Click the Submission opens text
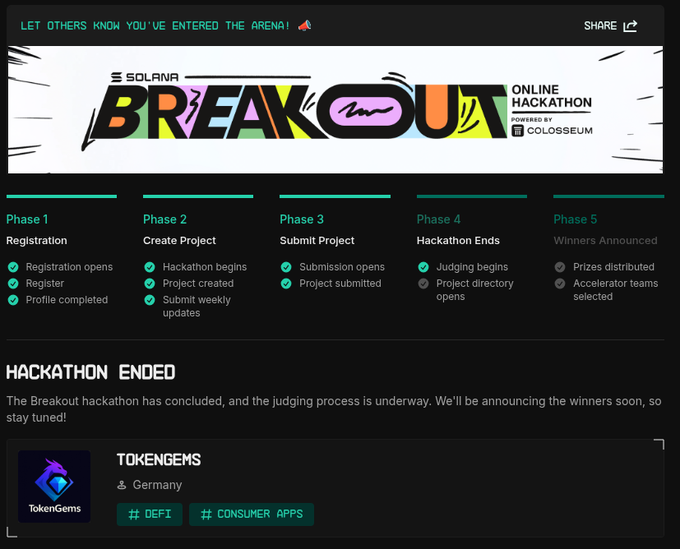The image size is (680, 549). click(342, 267)
